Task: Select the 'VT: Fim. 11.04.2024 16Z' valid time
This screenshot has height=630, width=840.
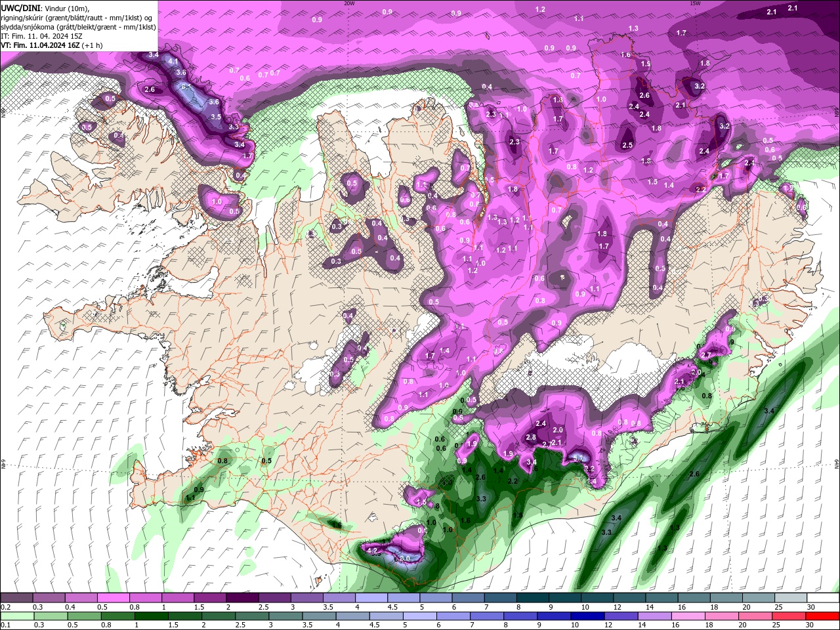Action: pyautogui.click(x=41, y=45)
